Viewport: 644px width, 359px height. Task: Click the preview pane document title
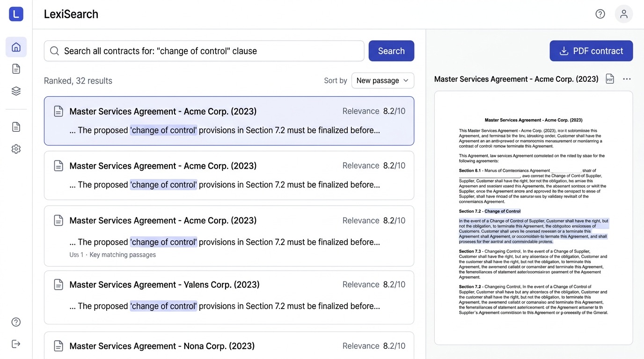(516, 79)
